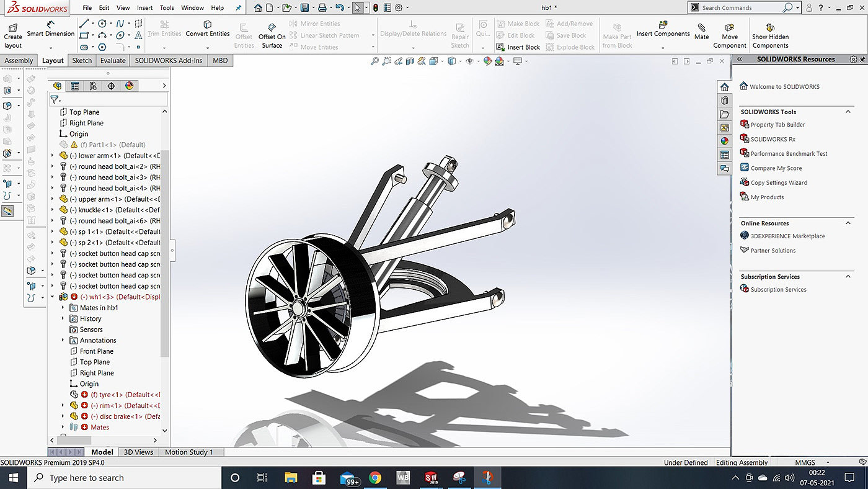Open the Tools menu
Viewport: 868px width, 489px height.
point(167,8)
